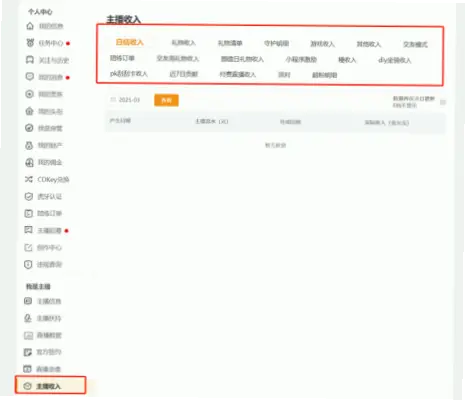Open the flag icon entry with red dot
Screen dimensions: 465x400
tap(28, 230)
